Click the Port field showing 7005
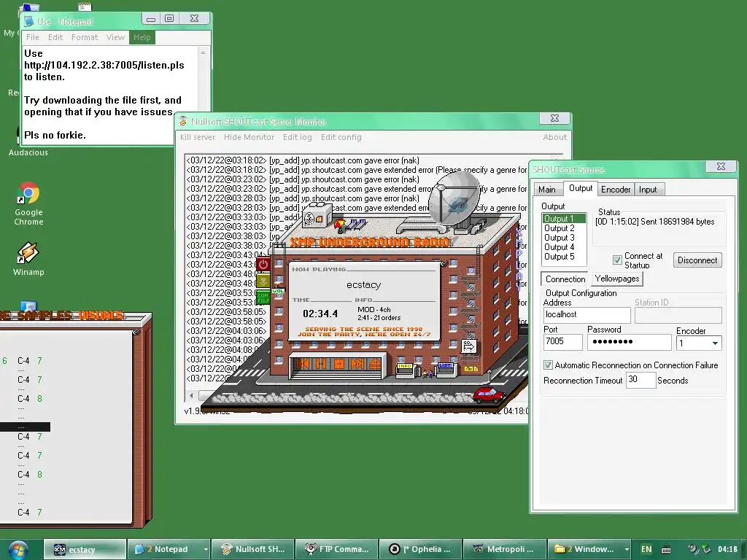The width and height of the screenshot is (747, 560). [x=562, y=342]
